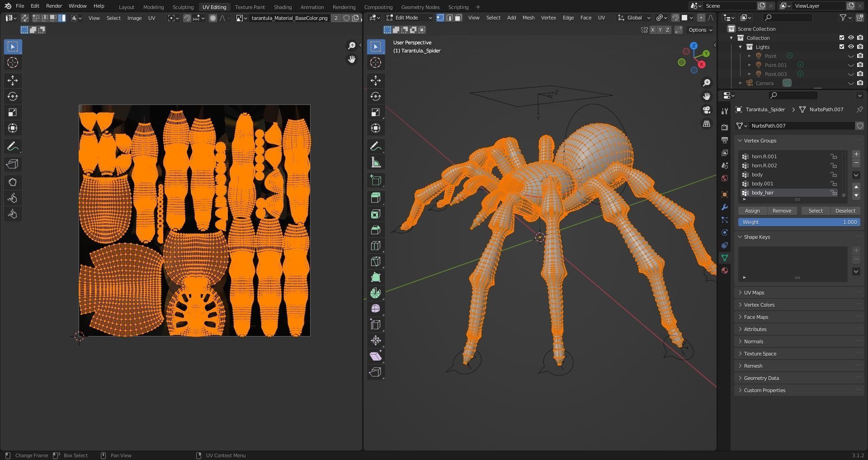Switch to the Texture Paint workspace tab
868x460 pixels.
[250, 7]
